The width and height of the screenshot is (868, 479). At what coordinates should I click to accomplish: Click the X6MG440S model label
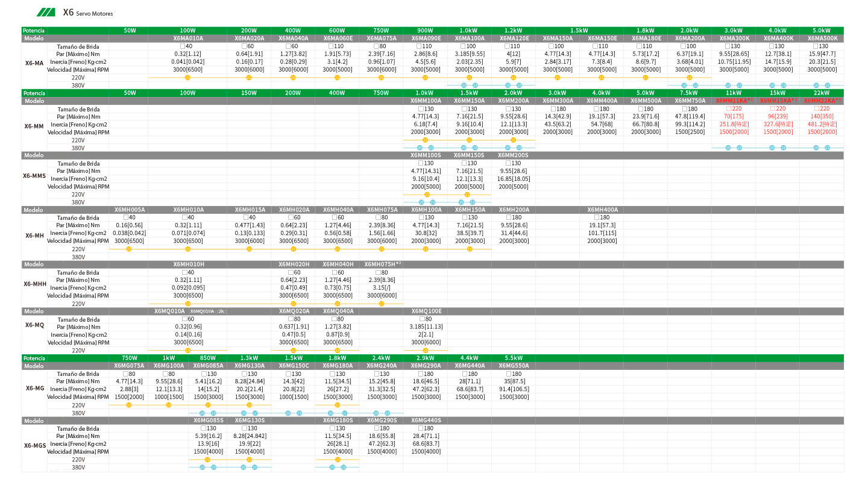(x=426, y=421)
